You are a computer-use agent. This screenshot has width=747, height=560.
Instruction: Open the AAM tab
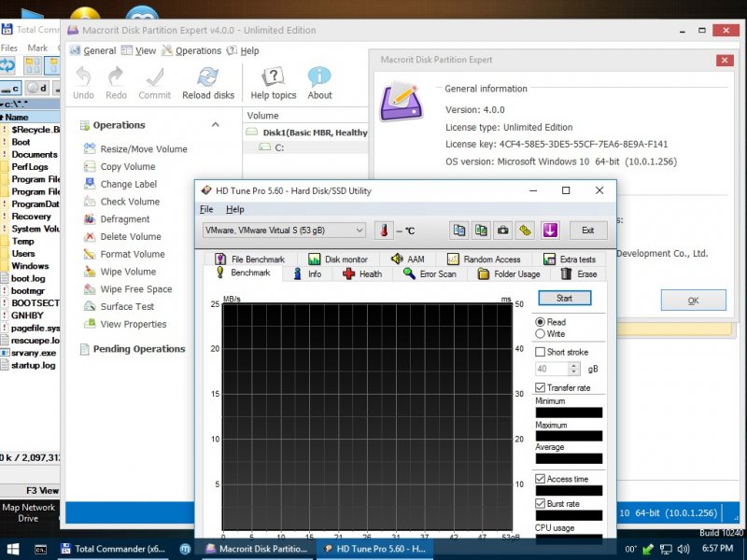[408, 259]
